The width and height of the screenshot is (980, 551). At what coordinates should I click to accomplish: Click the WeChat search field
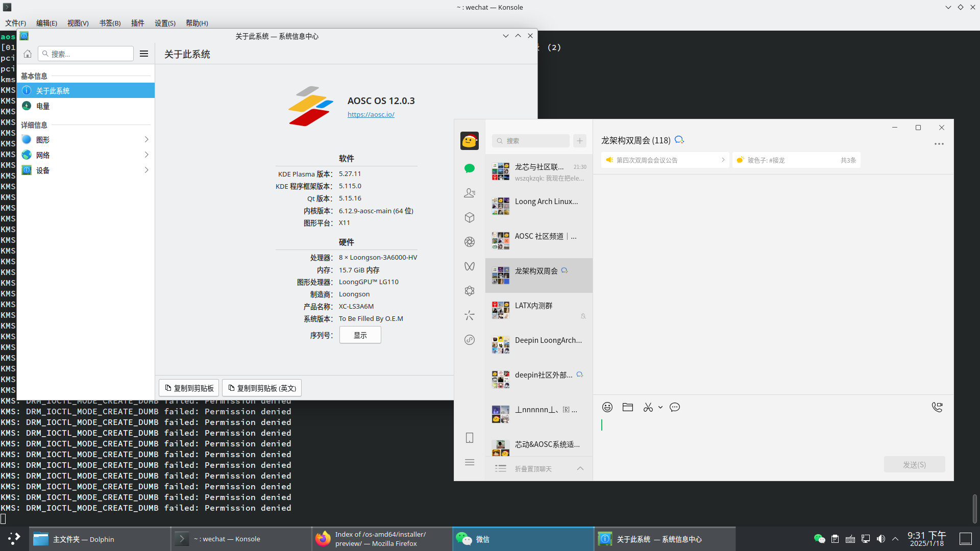[x=531, y=141]
